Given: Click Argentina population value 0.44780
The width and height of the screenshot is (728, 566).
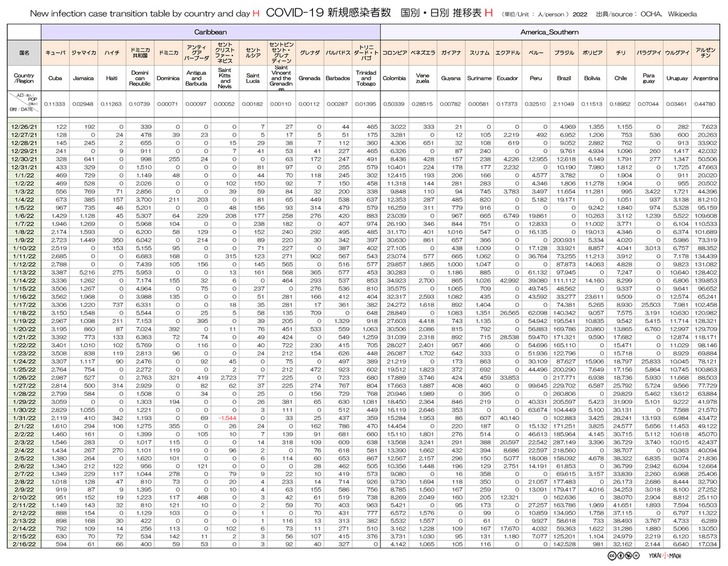Looking at the screenshot, I should [x=705, y=104].
